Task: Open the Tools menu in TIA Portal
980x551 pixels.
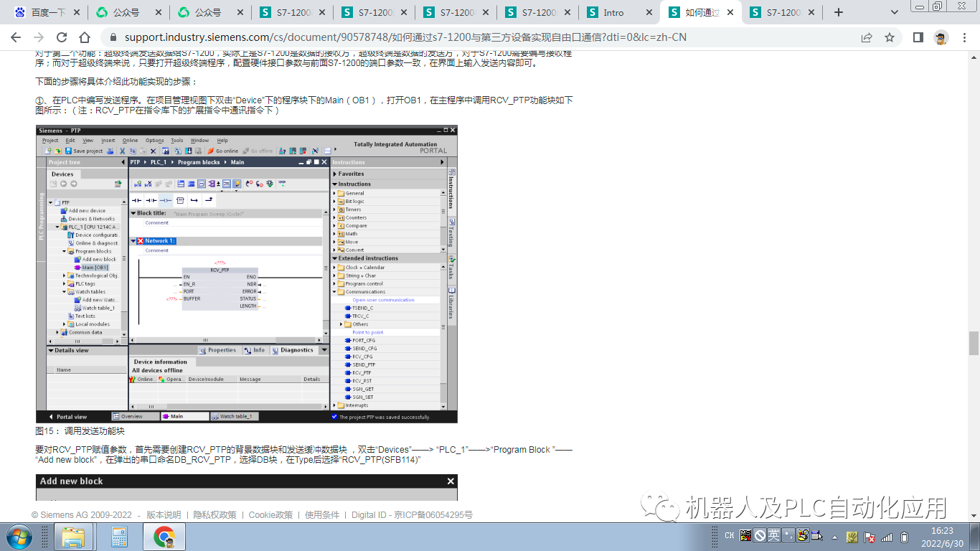Action: [176, 141]
